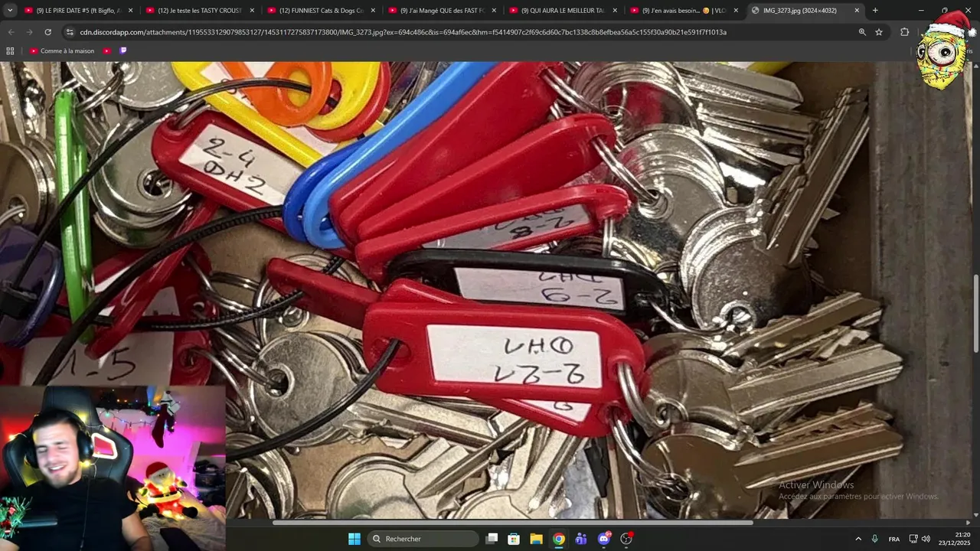The width and height of the screenshot is (980, 551).
Task: Close the J'ai Mangé QUE des FAST FOOD tab
Action: click(494, 11)
